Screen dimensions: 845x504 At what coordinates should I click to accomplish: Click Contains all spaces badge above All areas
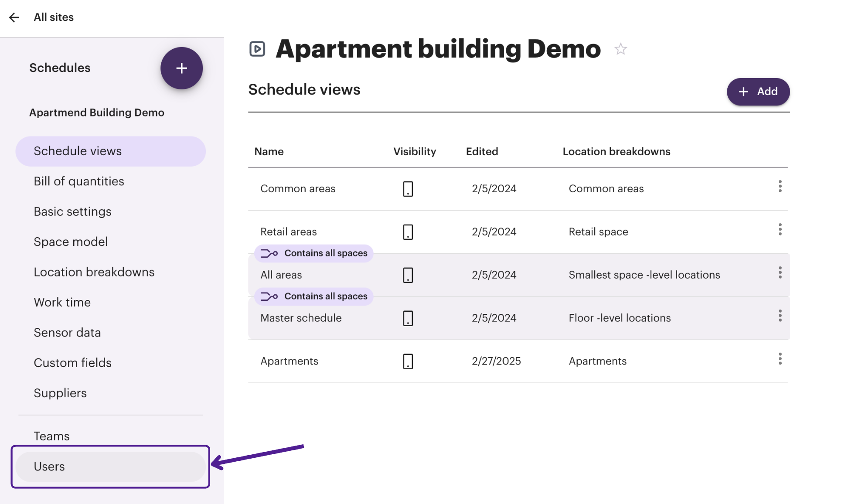tap(314, 253)
